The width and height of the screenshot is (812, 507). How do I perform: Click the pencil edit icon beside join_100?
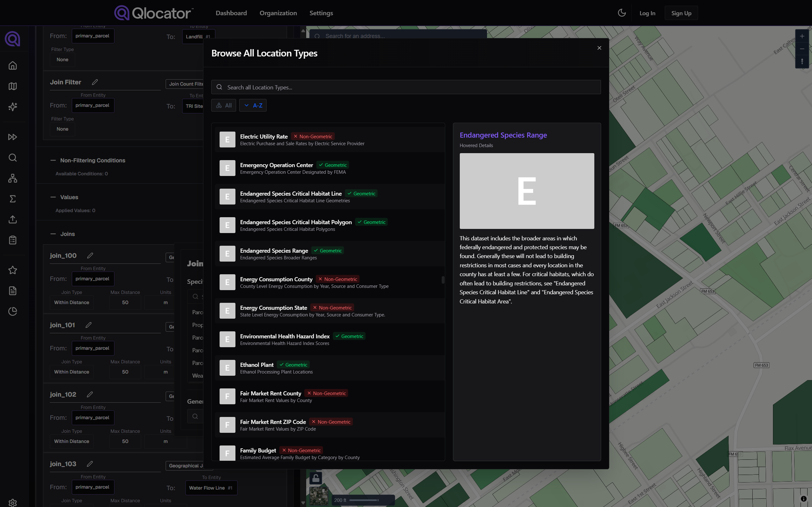[90, 256]
